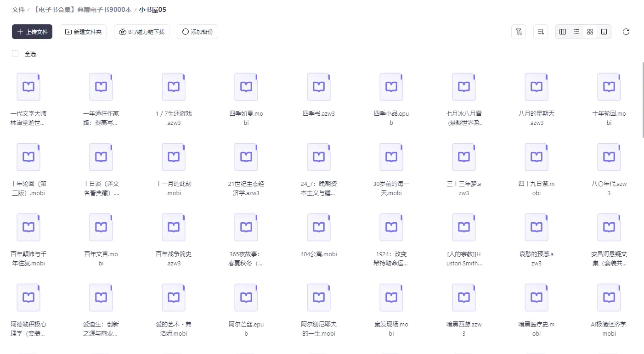Image resolution: width=644 pixels, height=354 pixels.
Task: Click file name 爱迪生：创新之源与商业
Action: [101, 329]
